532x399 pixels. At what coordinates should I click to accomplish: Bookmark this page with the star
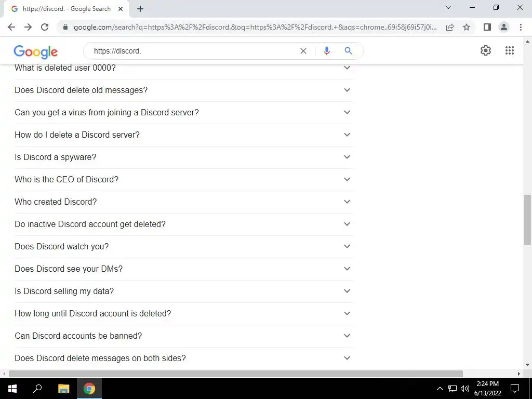(x=467, y=27)
